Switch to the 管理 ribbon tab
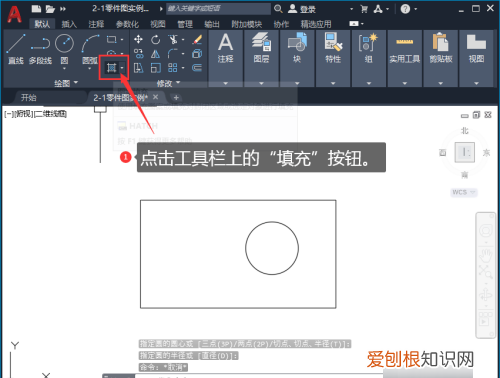 tap(185, 24)
